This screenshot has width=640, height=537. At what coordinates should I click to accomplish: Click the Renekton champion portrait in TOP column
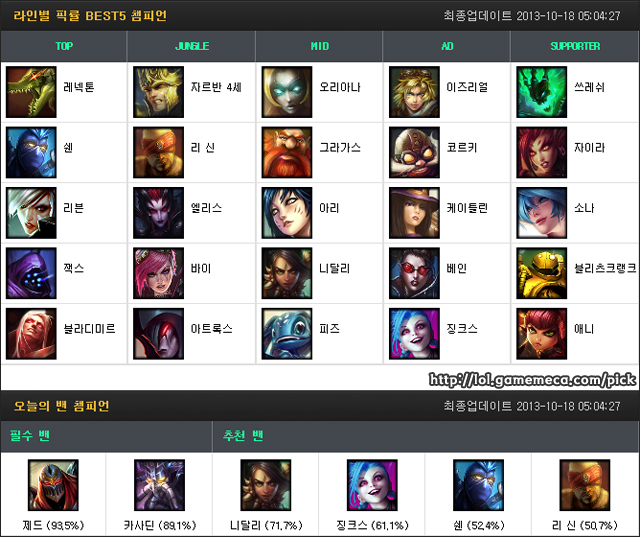[x=31, y=92]
